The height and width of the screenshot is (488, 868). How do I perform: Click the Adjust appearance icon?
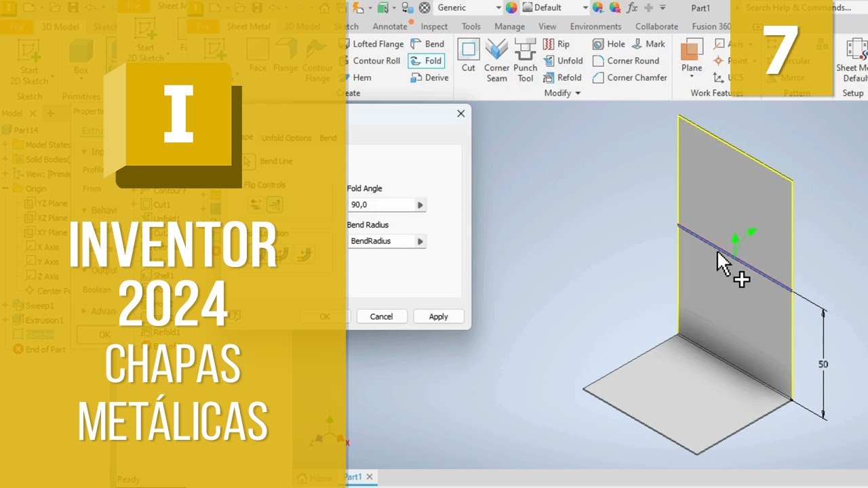[x=598, y=7]
